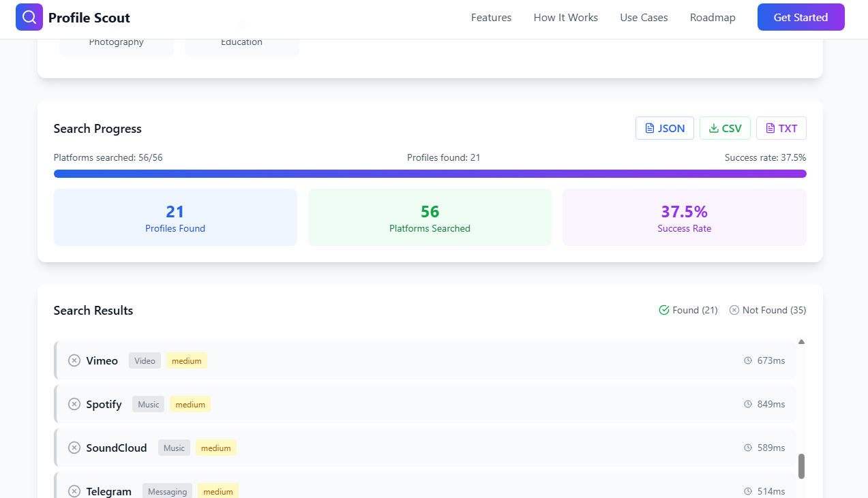Screen dimensions: 868x498
Task: Click the Profile Scout magnifier logo
Action: click(29, 16)
